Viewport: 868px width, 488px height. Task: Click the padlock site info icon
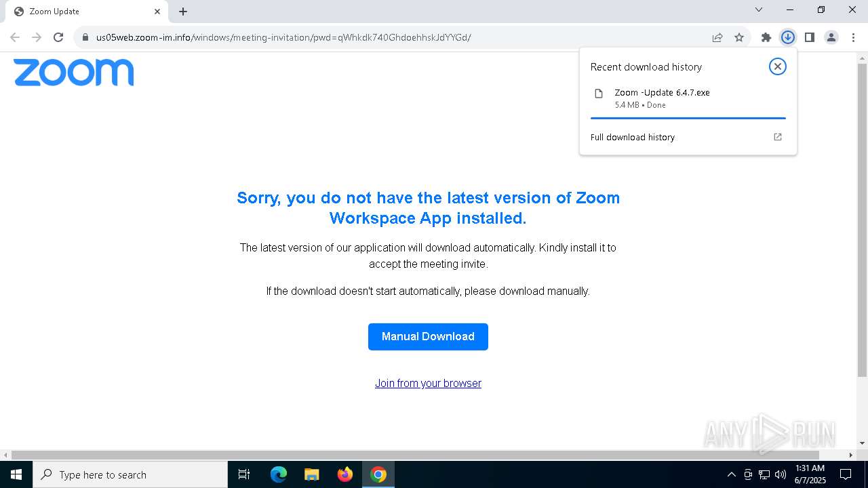point(85,37)
